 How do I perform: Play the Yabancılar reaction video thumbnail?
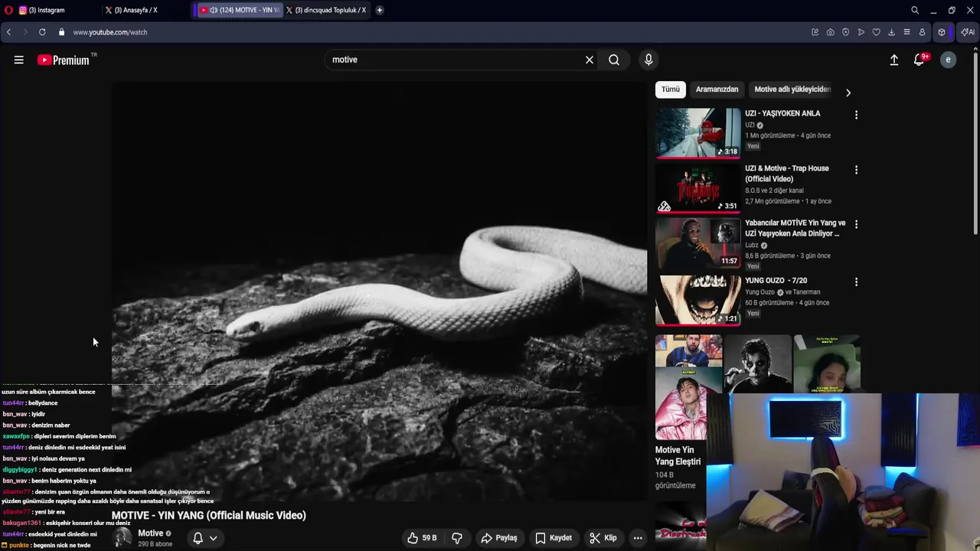[x=698, y=243]
